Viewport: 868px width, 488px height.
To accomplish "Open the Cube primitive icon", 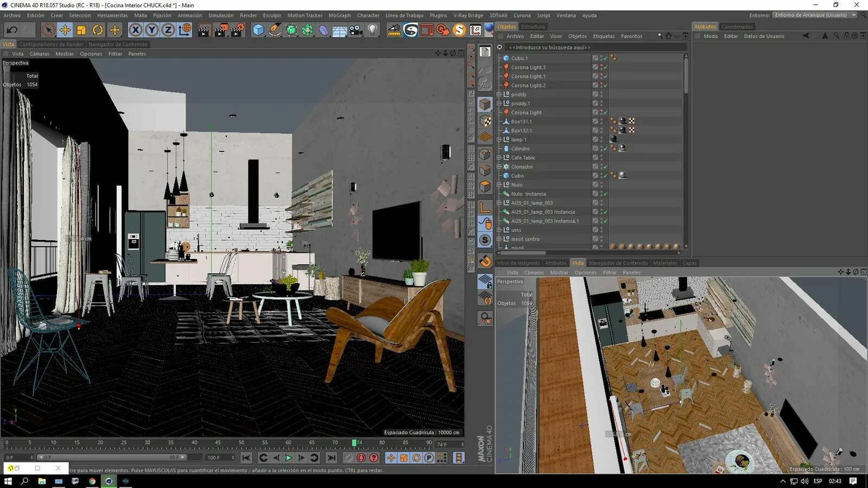I will tap(257, 30).
